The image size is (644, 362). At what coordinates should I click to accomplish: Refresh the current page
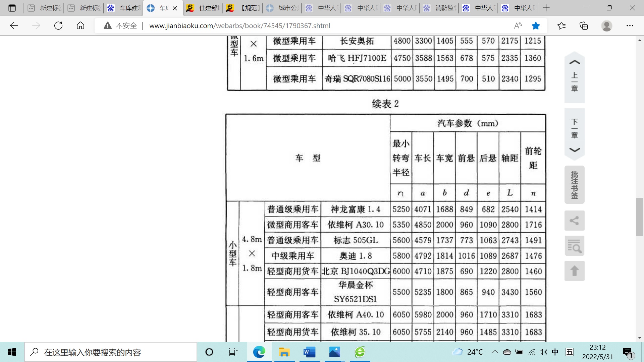58,25
